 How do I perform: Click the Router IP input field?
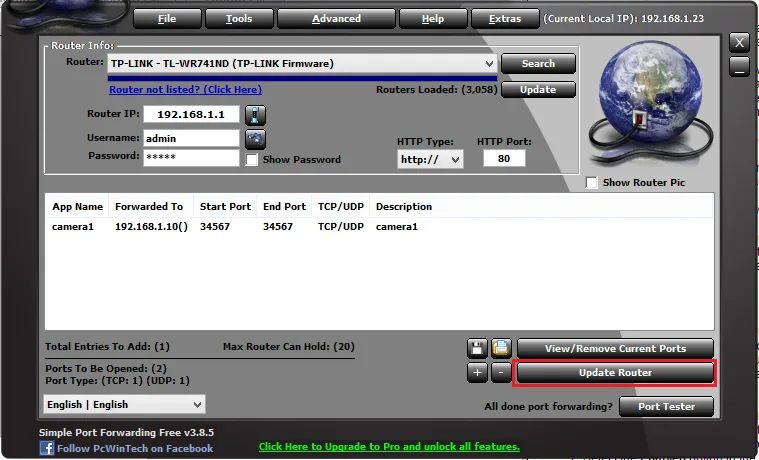191,114
